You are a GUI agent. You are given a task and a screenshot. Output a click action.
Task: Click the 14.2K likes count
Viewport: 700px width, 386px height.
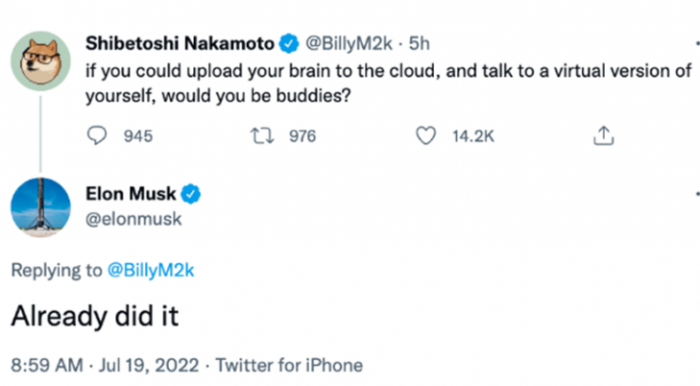point(473,136)
